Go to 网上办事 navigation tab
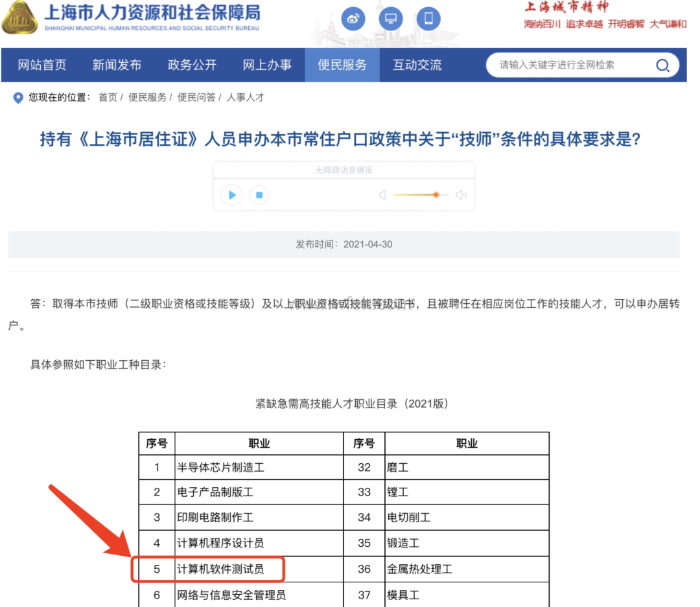Image resolution: width=700 pixels, height=607 pixels. pos(267,65)
